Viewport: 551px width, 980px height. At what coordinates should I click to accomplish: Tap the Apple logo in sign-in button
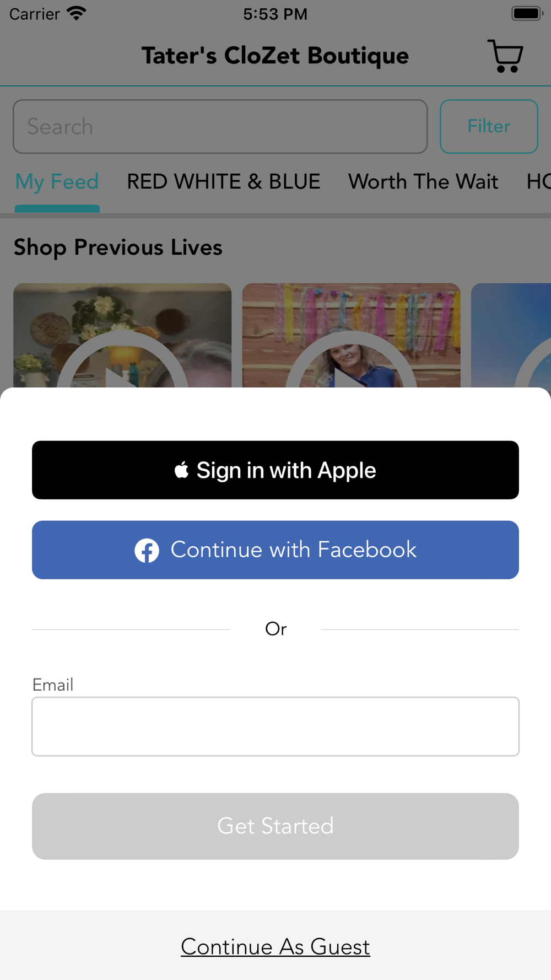[x=181, y=470]
